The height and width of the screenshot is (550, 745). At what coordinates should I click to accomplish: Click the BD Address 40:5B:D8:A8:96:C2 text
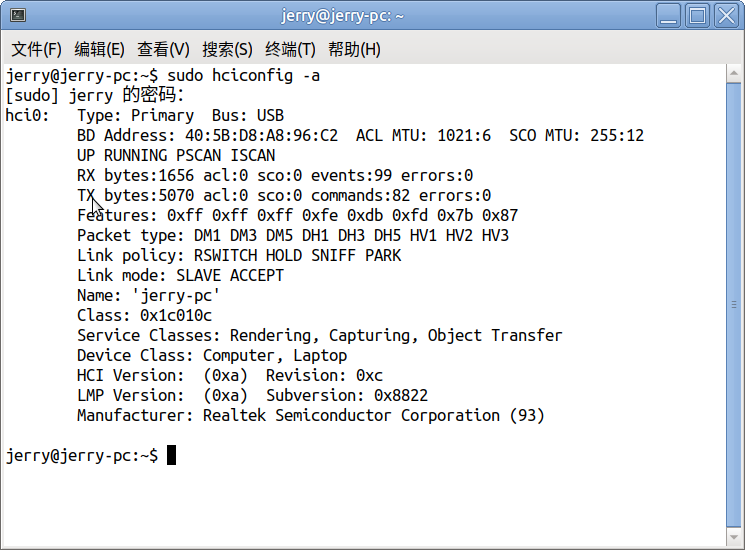point(207,135)
